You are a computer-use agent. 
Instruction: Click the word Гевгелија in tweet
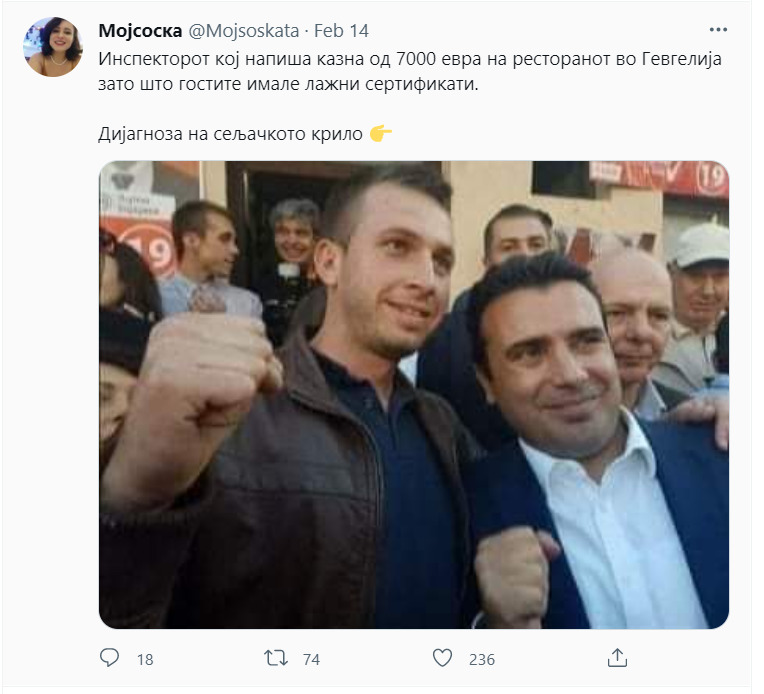pos(681,59)
